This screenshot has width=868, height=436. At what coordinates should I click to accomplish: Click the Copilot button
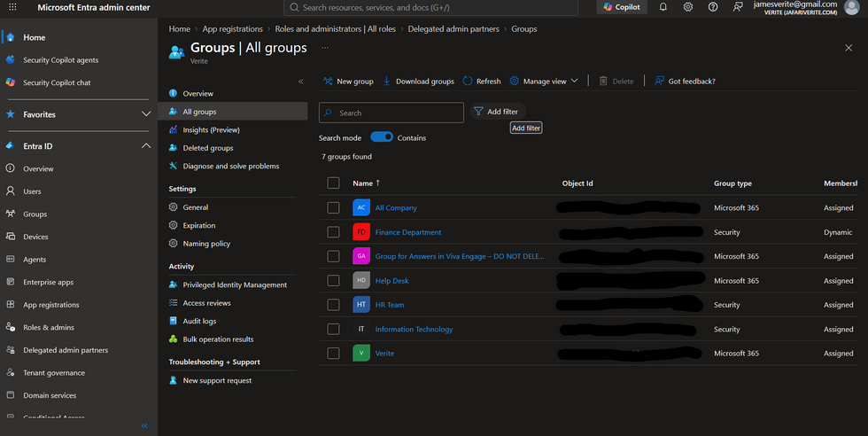[622, 7]
